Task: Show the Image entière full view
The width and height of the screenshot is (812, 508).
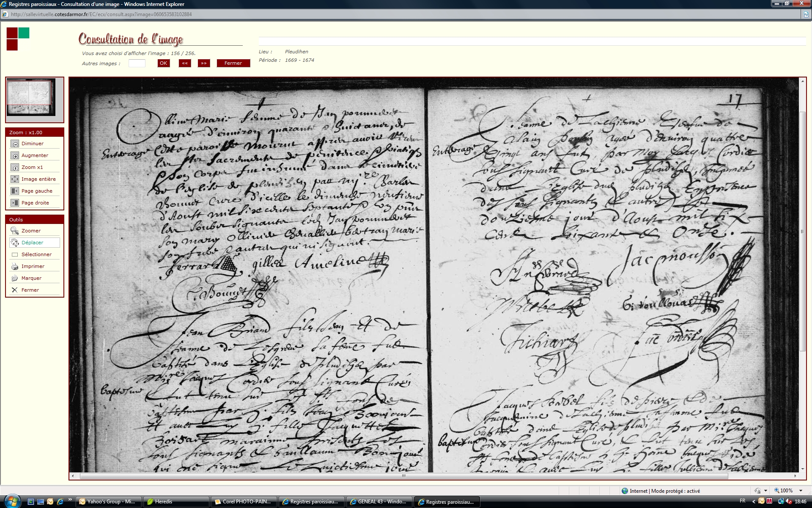Action: (x=15, y=179)
